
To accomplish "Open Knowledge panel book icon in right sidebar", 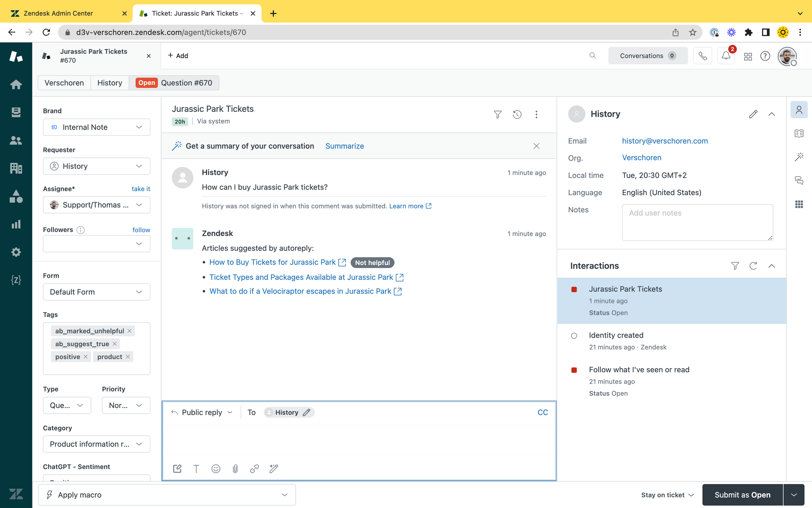I will 799,133.
